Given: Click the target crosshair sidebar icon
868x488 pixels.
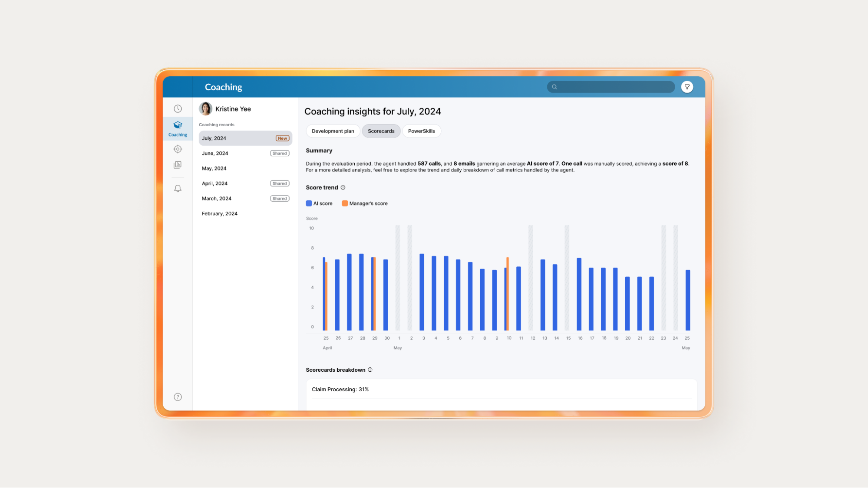Looking at the screenshot, I should click(x=178, y=149).
